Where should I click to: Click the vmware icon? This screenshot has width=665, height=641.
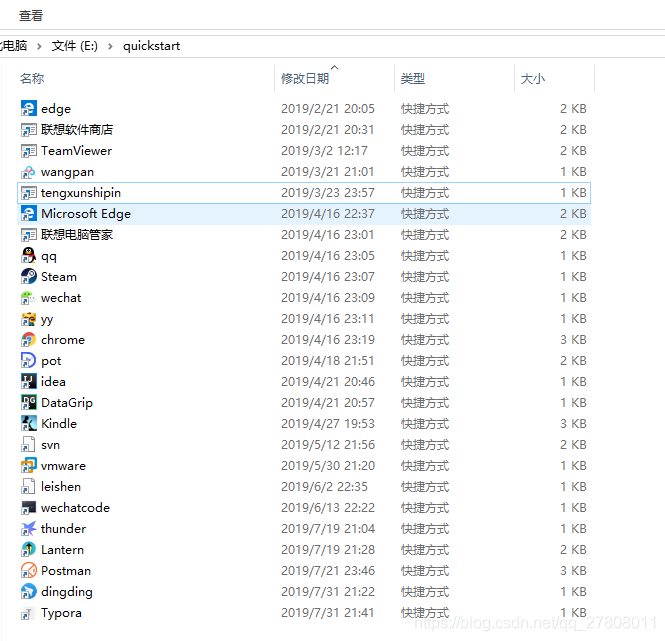coord(28,465)
